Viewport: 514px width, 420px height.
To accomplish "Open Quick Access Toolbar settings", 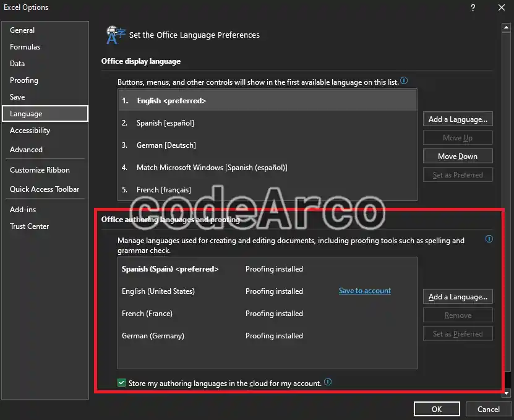I will (x=45, y=189).
